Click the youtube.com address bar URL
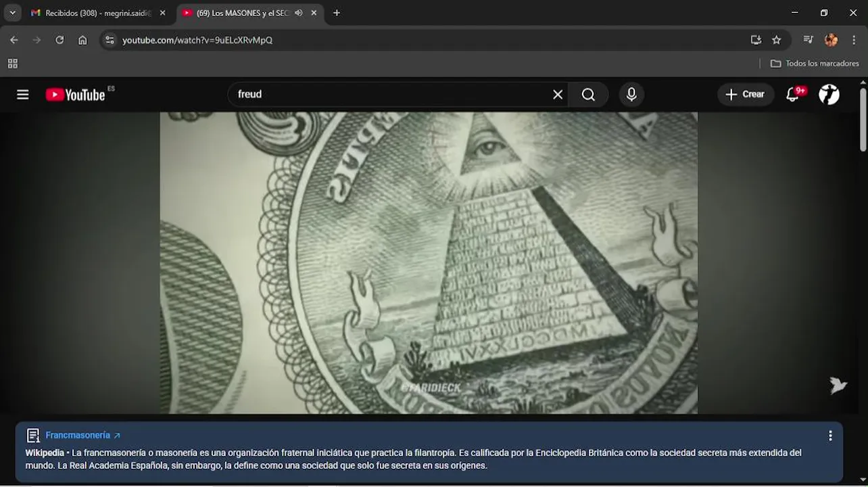The height and width of the screenshot is (487, 868). coord(197,40)
